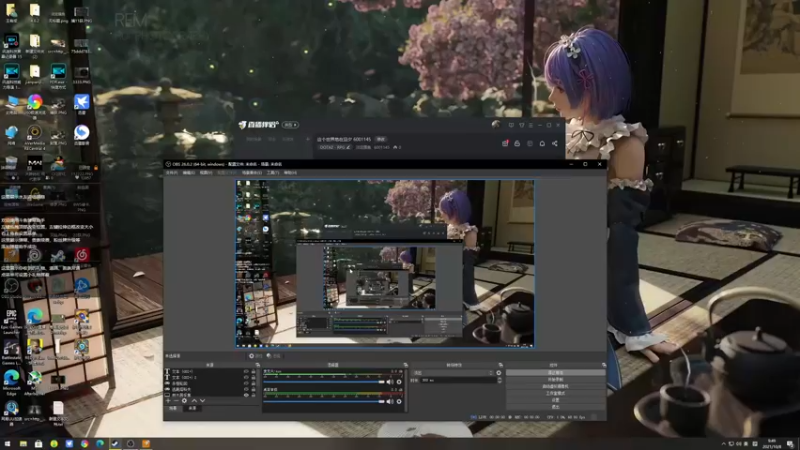
Task: Open the MW game desktop shortcut
Action: coord(34,167)
